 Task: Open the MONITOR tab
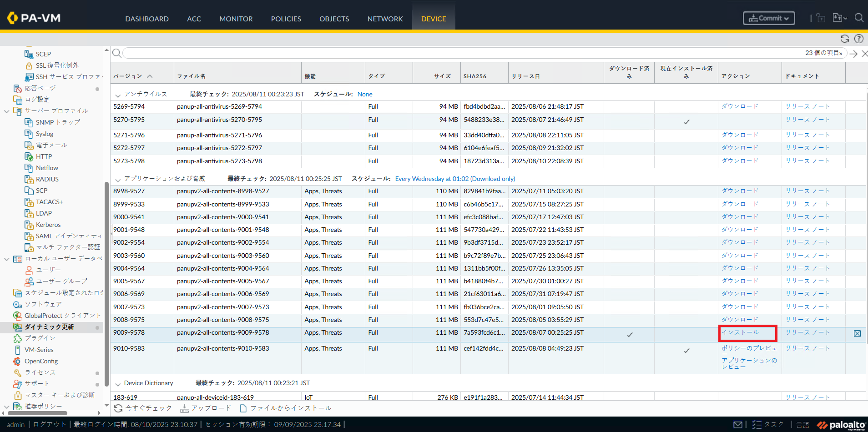click(236, 19)
